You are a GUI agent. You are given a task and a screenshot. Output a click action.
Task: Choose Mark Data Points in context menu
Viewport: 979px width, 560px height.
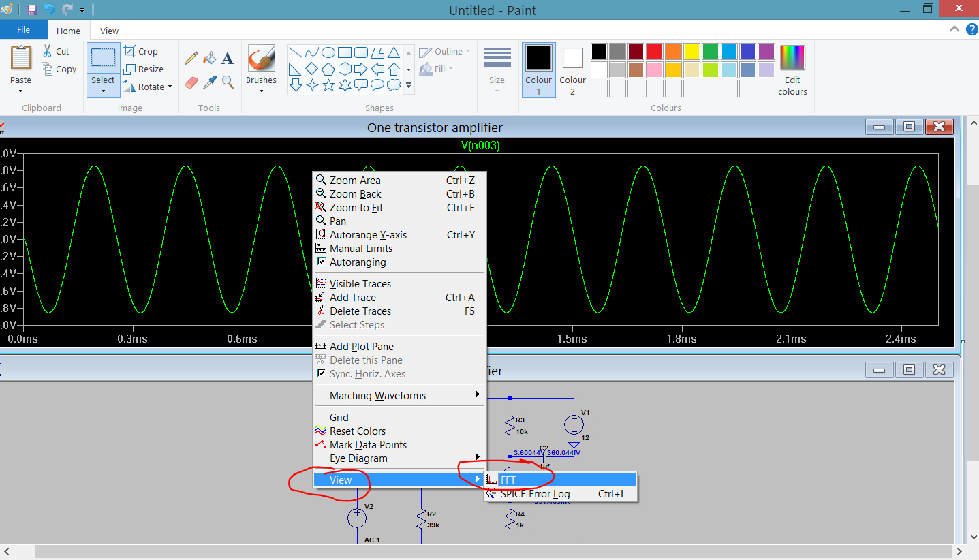pos(399,445)
